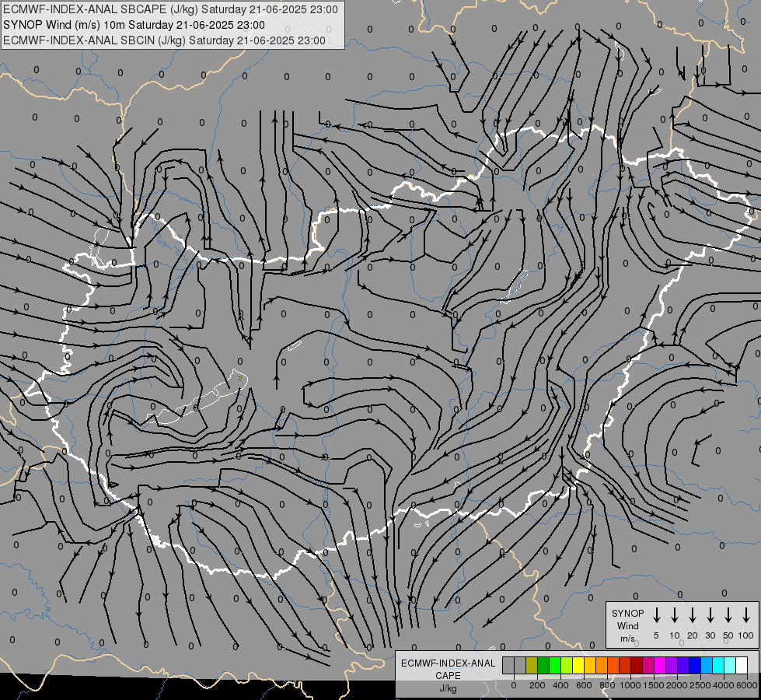Click the wind arrow above the 10 m/s label
Viewport: 761px width, 700px height.
(674, 615)
